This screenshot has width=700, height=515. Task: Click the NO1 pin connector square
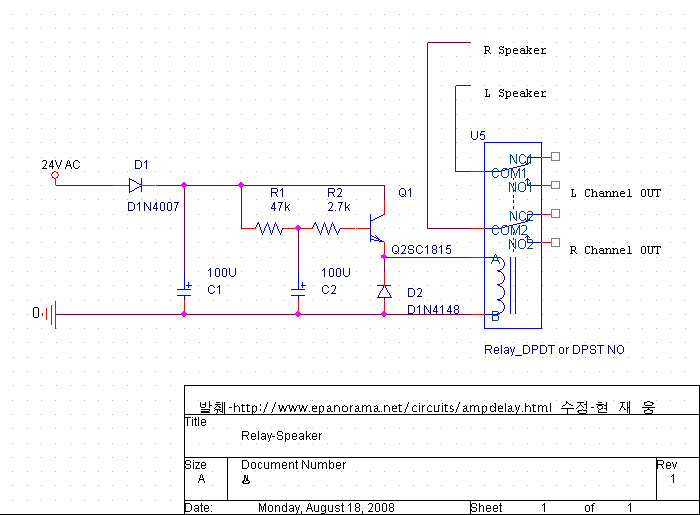click(x=555, y=185)
